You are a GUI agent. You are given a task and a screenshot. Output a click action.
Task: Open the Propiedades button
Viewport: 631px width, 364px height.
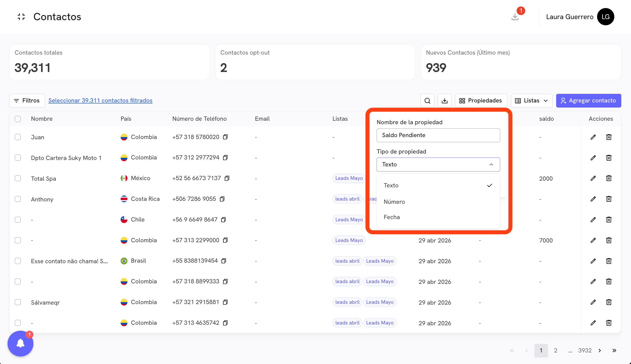tap(481, 101)
